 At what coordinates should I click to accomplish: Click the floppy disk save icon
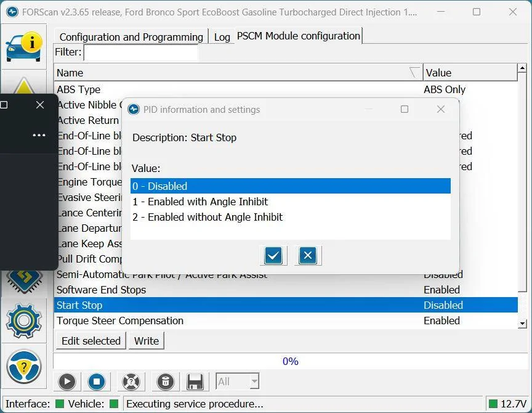pos(195,382)
